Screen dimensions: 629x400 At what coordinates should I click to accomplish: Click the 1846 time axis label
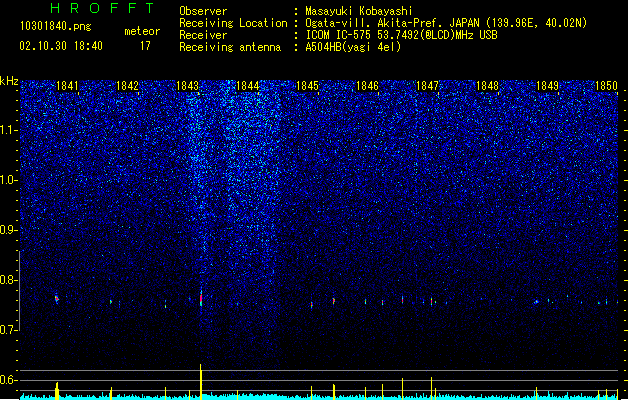tap(367, 86)
